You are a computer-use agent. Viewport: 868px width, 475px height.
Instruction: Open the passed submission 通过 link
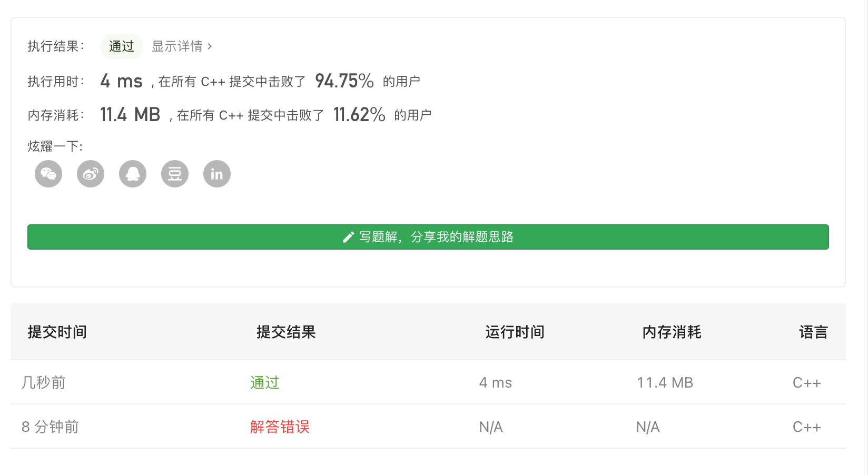click(x=265, y=382)
